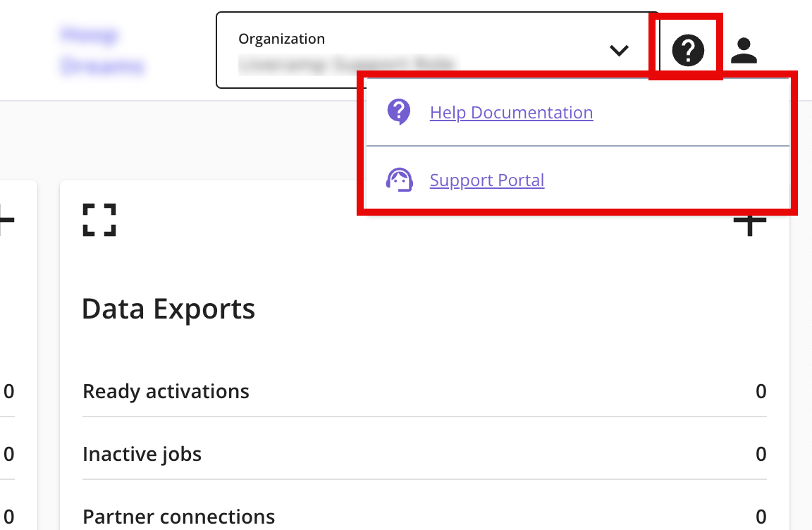
Task: Select the blurred organization name
Action: [x=345, y=64]
